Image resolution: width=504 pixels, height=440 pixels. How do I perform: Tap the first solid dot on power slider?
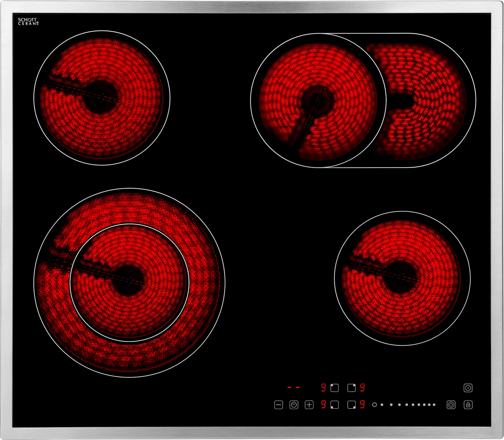[x=382, y=404]
